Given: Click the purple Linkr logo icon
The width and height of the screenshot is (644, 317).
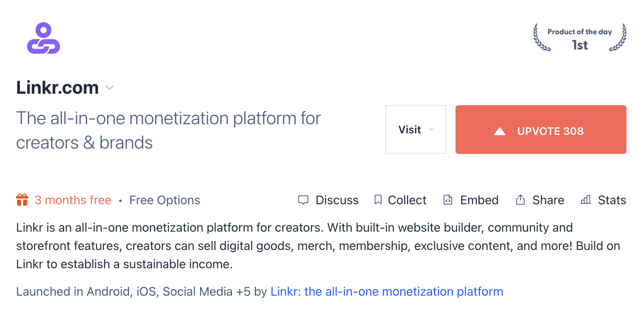Looking at the screenshot, I should pos(43,38).
